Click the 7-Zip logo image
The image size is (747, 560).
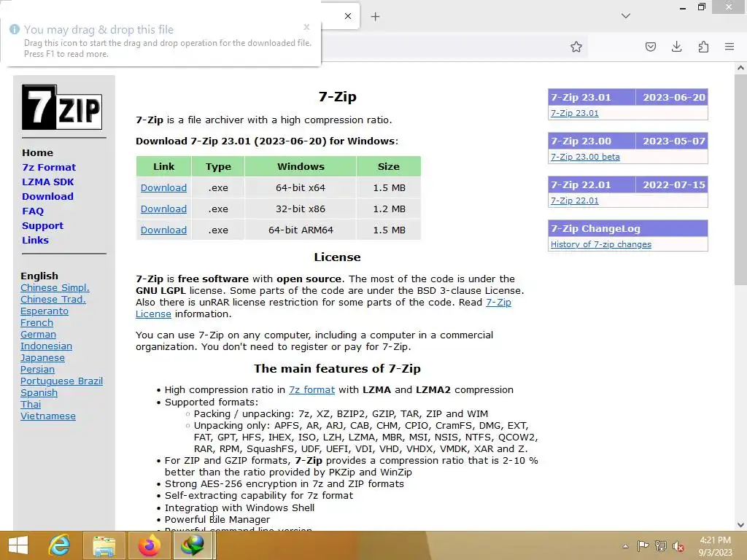click(62, 107)
